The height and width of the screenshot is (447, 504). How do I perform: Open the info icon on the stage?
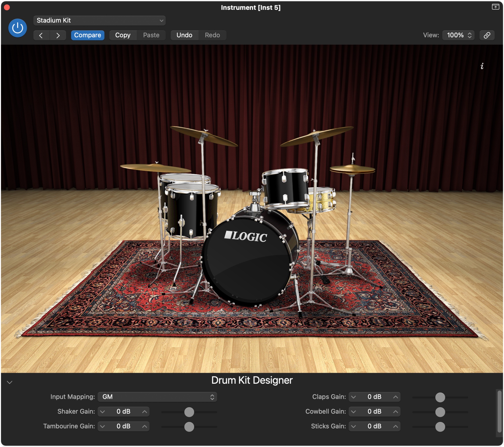482,66
